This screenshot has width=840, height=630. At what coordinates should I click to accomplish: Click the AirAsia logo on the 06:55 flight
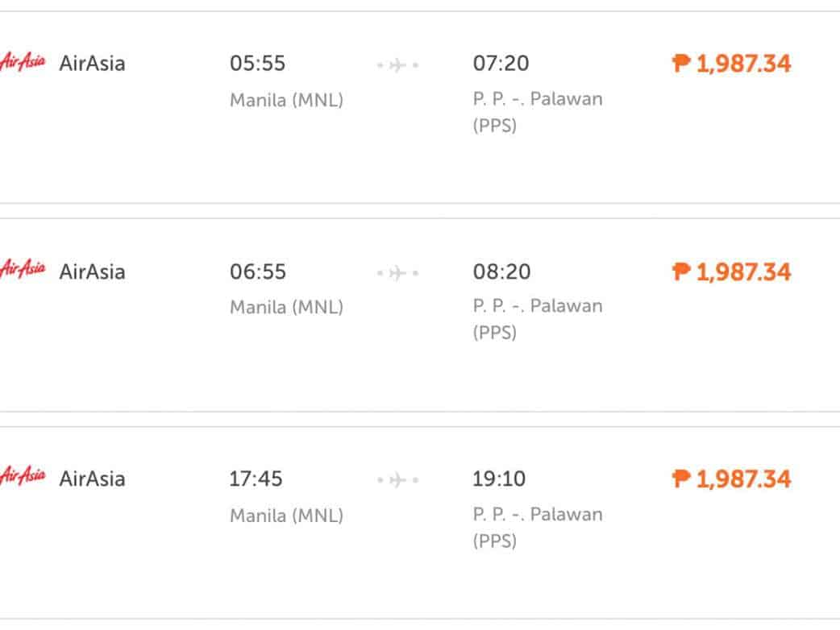tap(23, 270)
